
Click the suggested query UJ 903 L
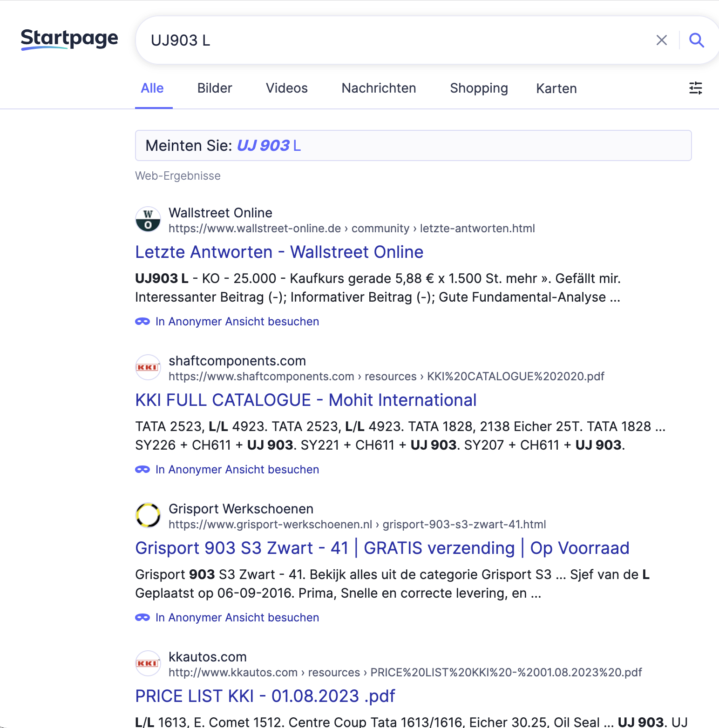[x=269, y=146]
